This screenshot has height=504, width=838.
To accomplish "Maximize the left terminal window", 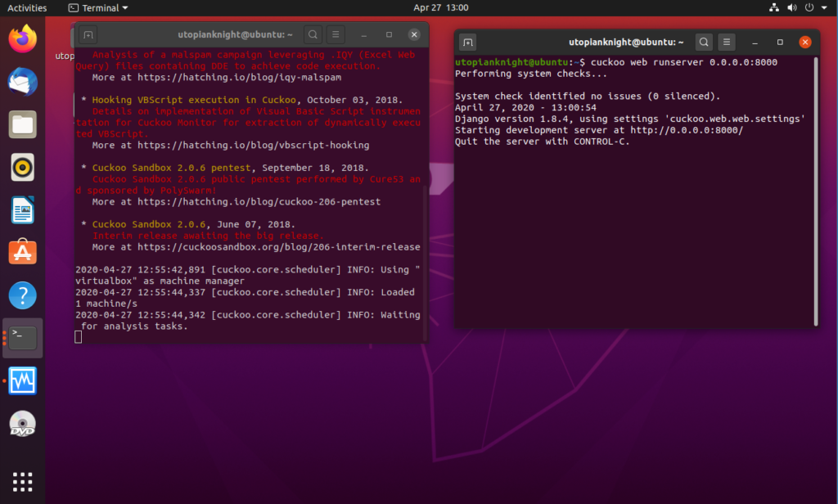I will [x=389, y=34].
